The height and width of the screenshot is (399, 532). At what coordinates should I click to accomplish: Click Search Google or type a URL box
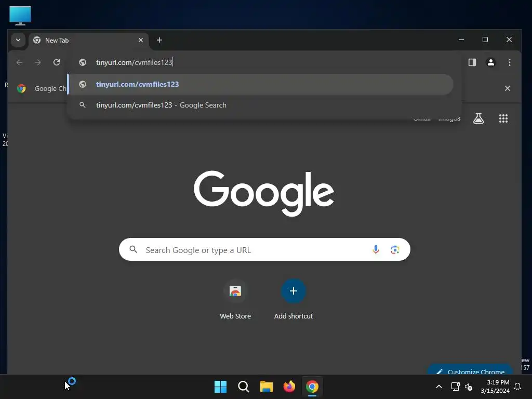(x=264, y=250)
